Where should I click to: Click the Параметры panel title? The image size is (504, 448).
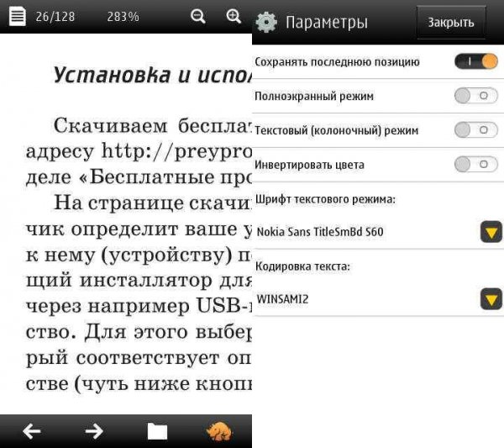click(x=327, y=23)
